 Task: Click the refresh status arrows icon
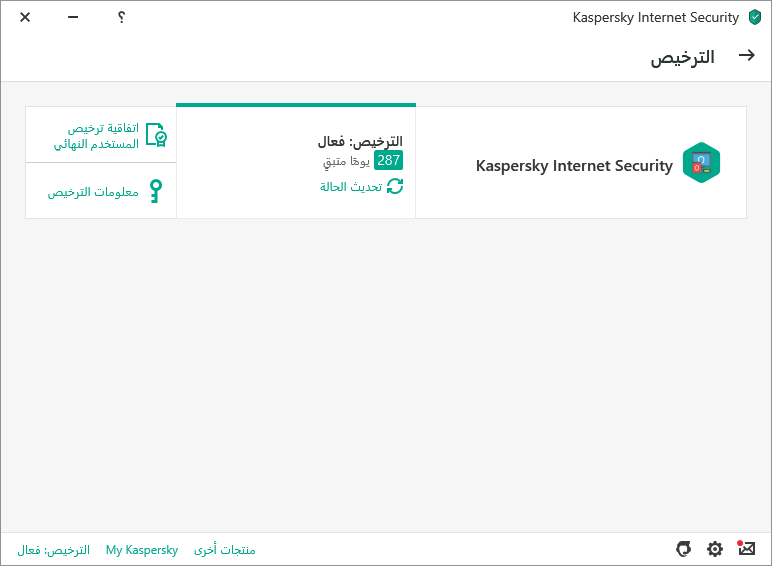point(395,186)
